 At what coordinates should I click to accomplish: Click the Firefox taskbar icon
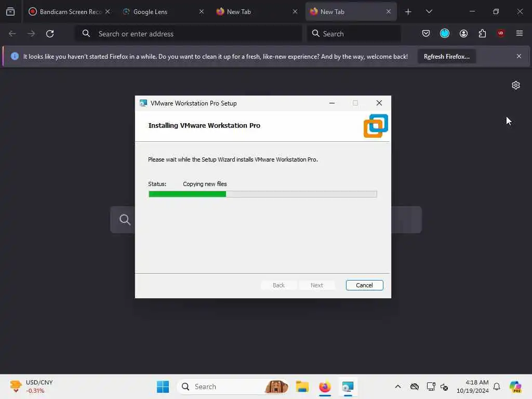(x=325, y=387)
